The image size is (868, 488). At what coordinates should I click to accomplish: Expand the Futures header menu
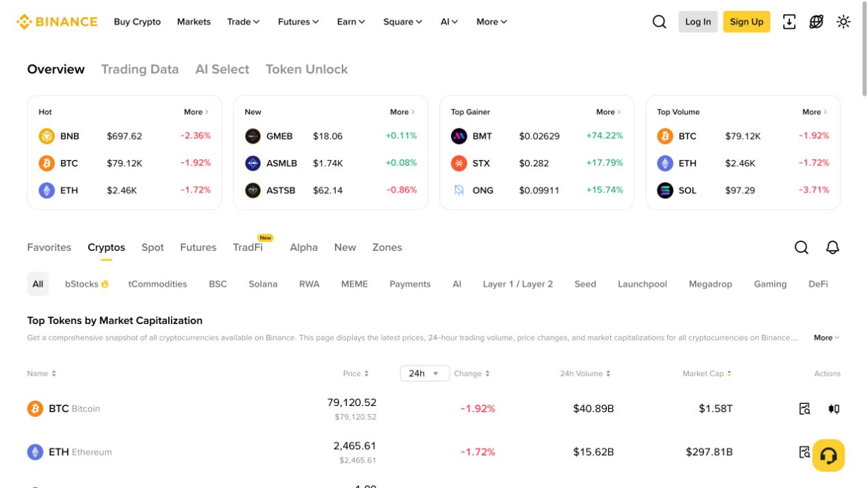(298, 22)
